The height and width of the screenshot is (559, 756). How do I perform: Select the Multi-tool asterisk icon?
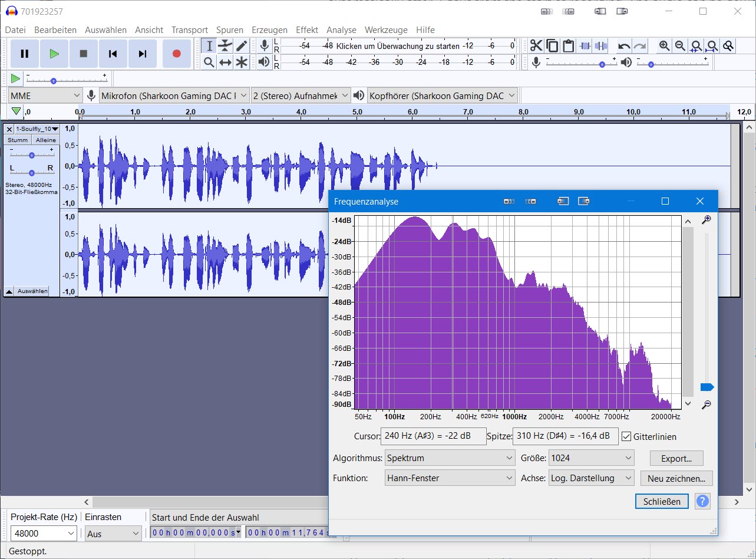241,62
